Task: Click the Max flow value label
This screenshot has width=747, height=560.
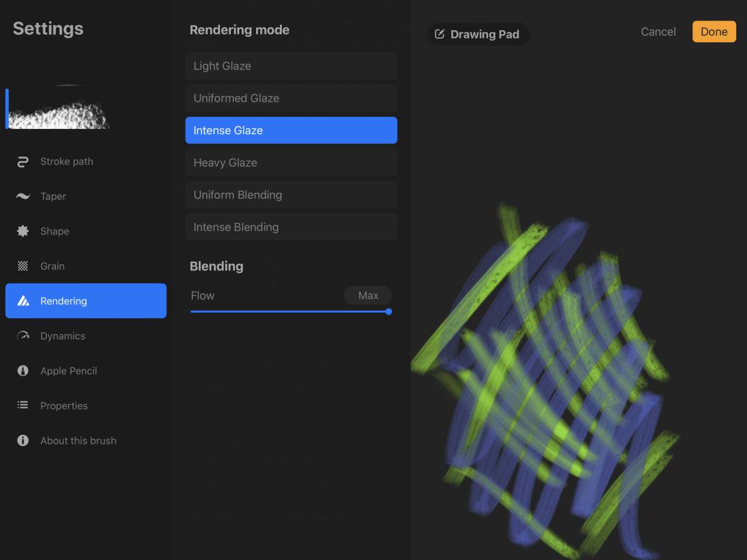Action: [x=367, y=295]
